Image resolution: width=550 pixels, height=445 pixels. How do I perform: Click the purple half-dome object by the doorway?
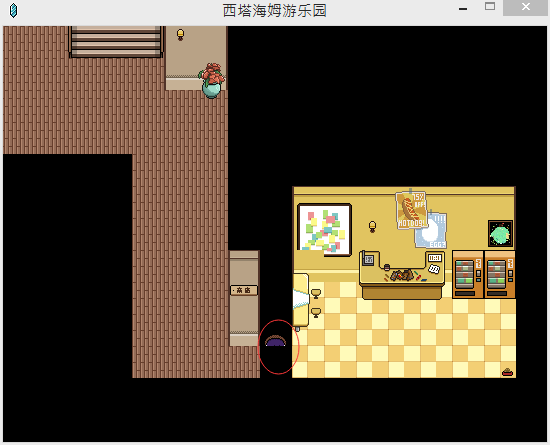[x=275, y=341]
